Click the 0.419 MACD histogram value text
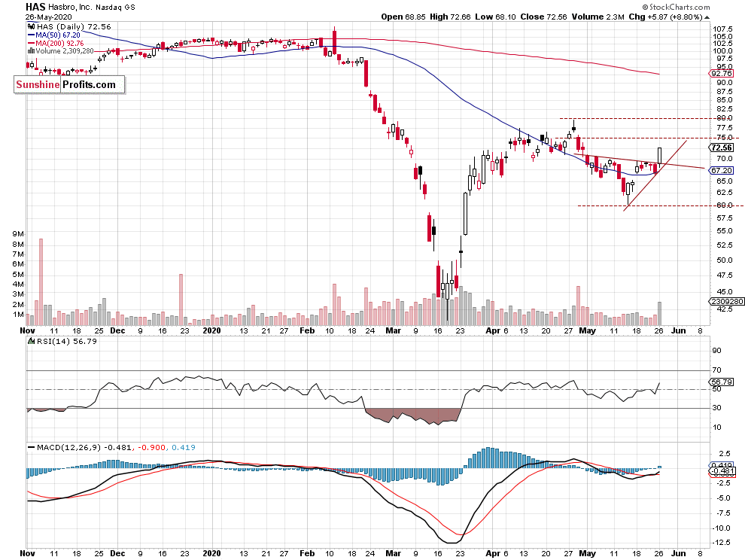Image resolution: width=745 pixels, height=560 pixels. (184, 447)
